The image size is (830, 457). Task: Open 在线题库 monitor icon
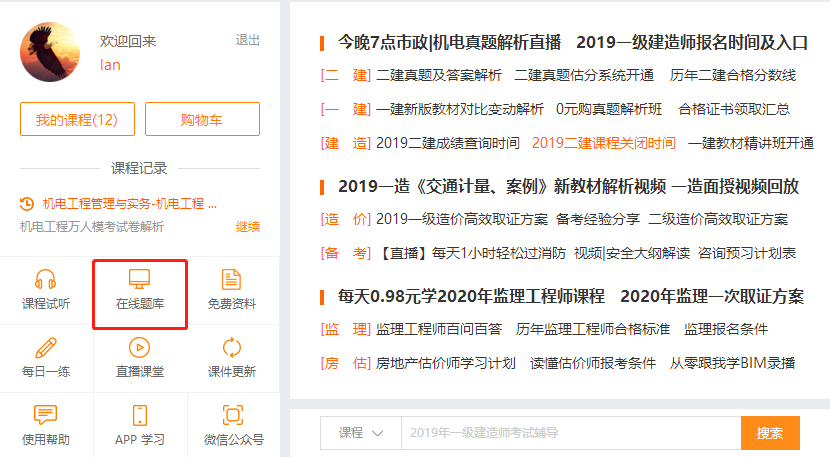tap(140, 280)
